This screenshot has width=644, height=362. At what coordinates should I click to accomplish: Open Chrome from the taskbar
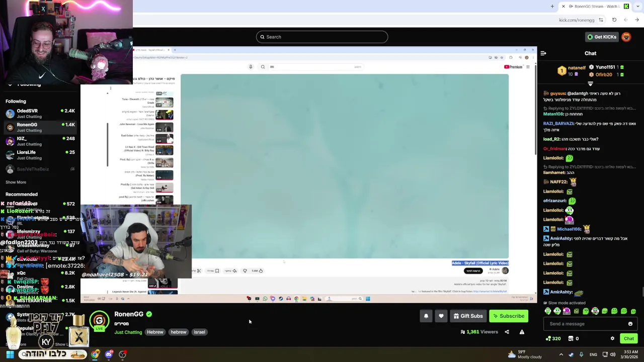pyautogui.click(x=95, y=354)
